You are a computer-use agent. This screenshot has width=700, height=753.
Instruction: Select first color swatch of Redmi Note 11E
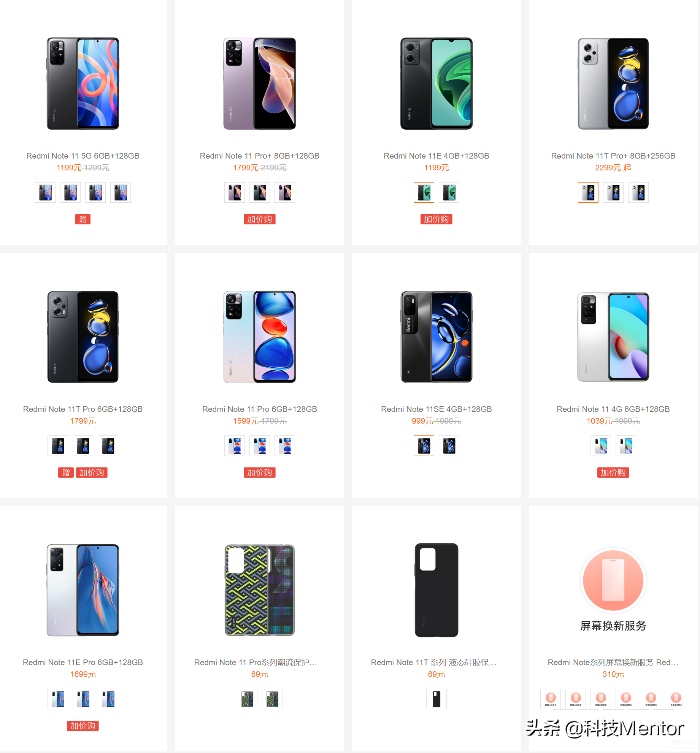[424, 192]
